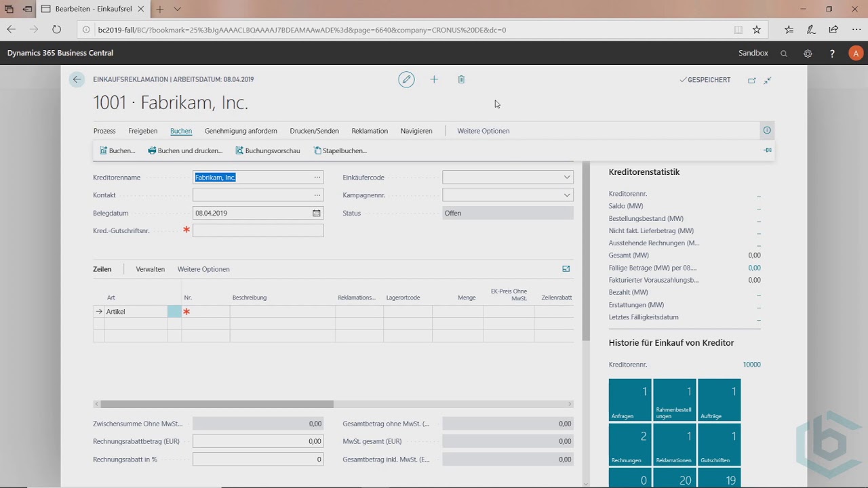Toggle the FactBox info pane icon

pos(767,131)
